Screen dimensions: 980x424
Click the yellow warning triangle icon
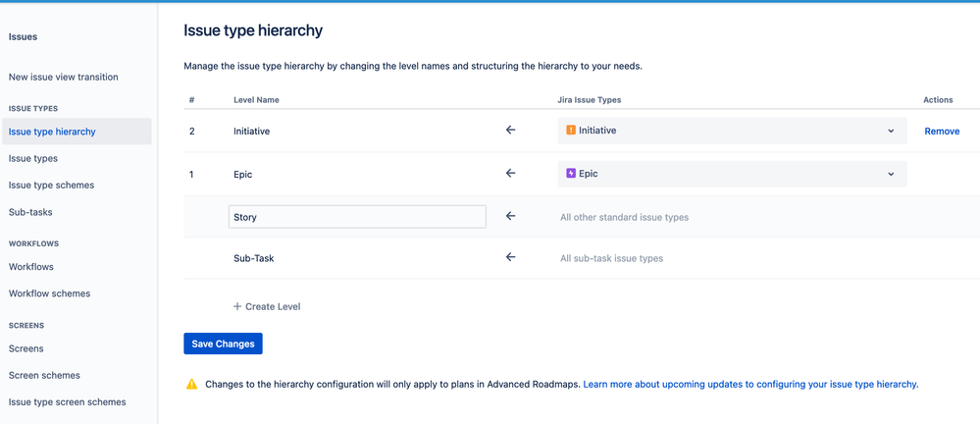pyautogui.click(x=192, y=384)
